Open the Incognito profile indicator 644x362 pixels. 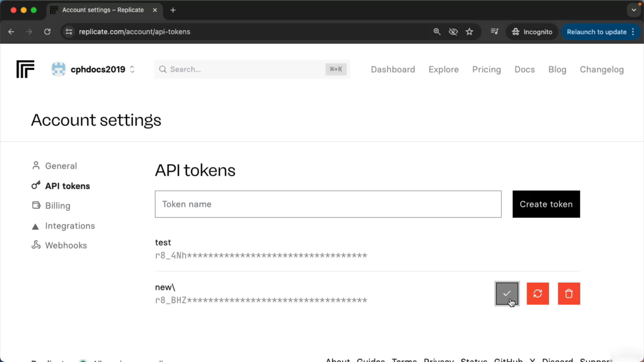click(x=532, y=32)
